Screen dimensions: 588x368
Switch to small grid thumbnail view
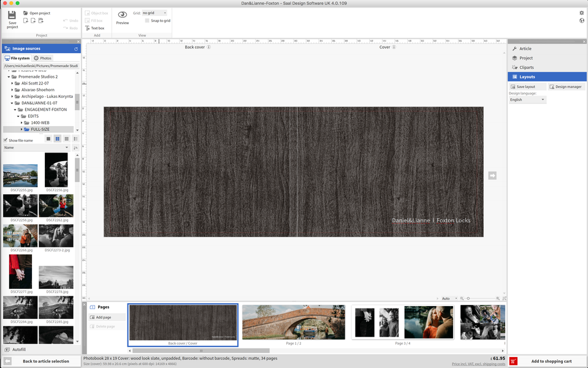(x=66, y=139)
